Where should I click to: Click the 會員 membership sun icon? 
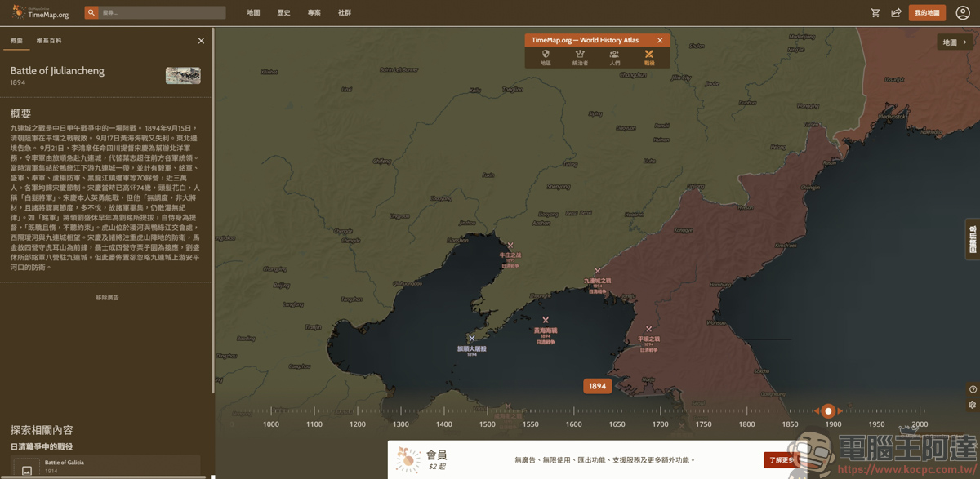point(408,460)
